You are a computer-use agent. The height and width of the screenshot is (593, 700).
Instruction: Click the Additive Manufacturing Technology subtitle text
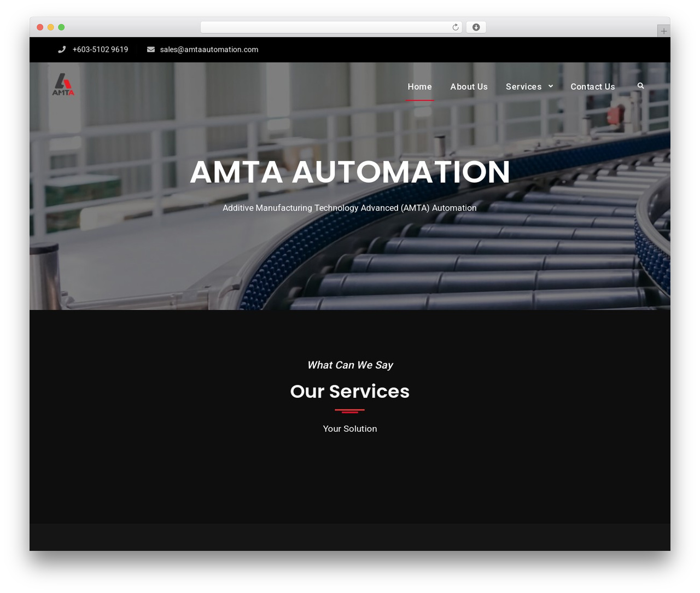click(x=349, y=208)
